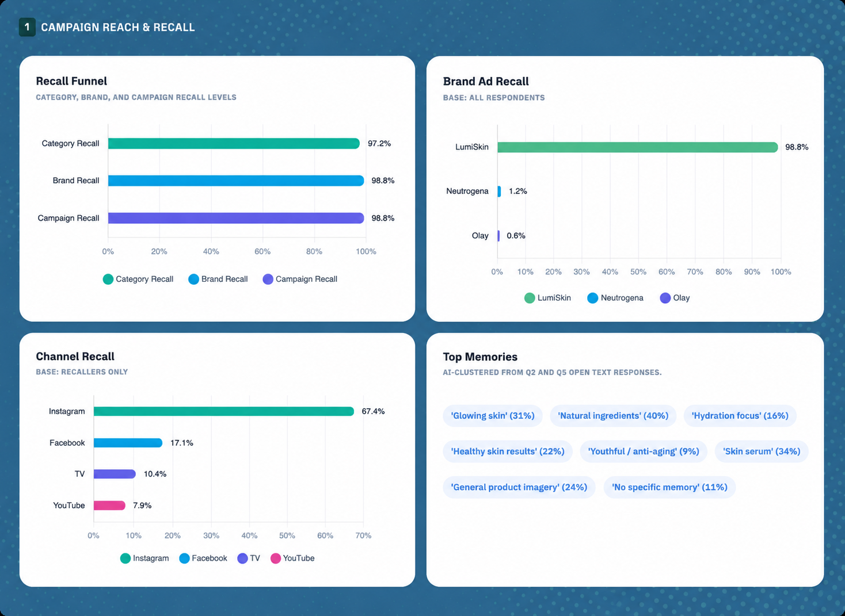Select the tiny Olay bar
845x616 pixels.
[498, 236]
